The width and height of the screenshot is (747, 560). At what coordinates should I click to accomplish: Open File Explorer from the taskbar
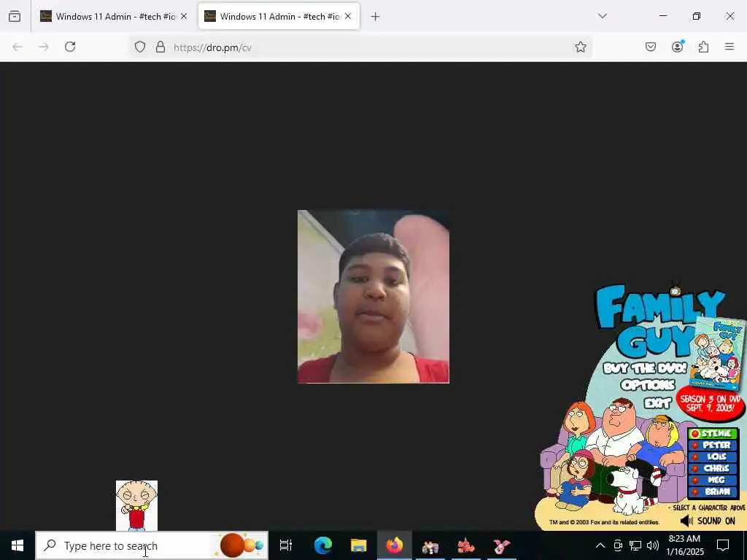(x=358, y=545)
